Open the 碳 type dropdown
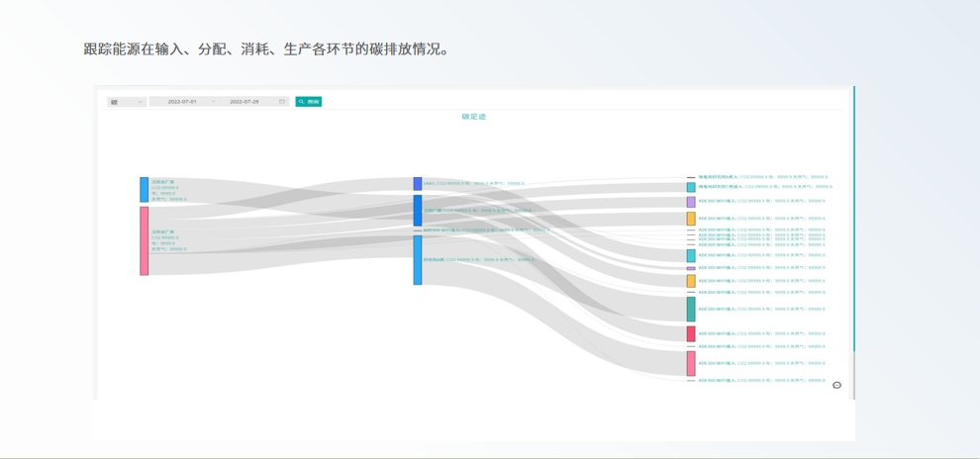Viewport: 980px width, 459px height. tap(126, 102)
